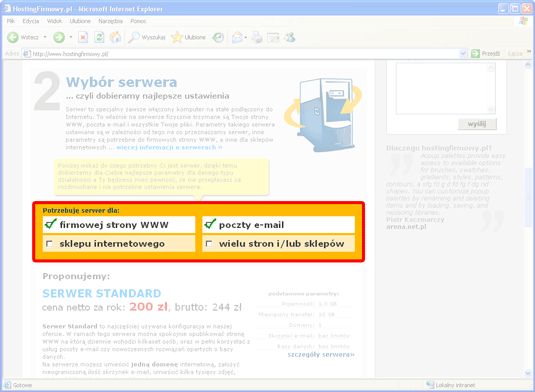The image size is (535, 392).
Task: Click the wyślij submit button
Action: [x=477, y=124]
